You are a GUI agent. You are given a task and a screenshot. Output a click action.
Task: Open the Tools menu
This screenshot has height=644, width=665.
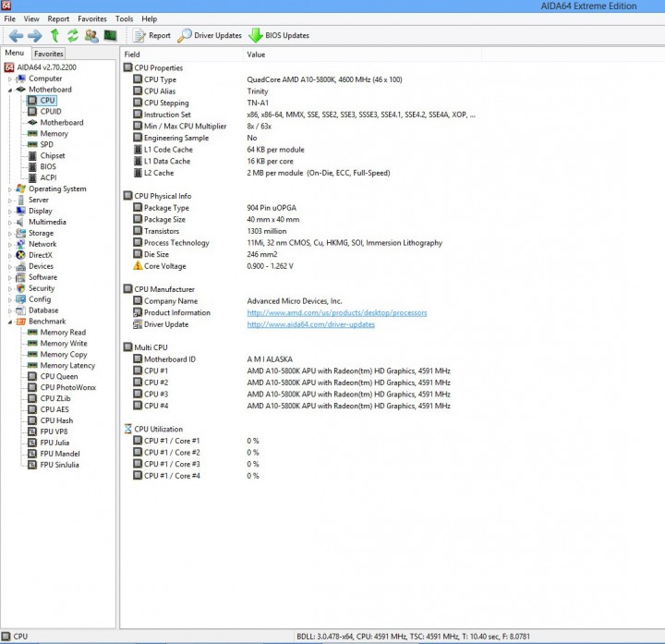[124, 18]
